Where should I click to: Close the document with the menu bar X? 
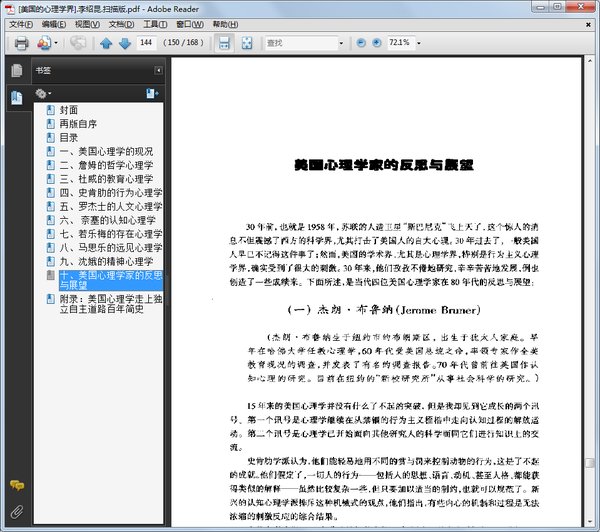[x=589, y=25]
